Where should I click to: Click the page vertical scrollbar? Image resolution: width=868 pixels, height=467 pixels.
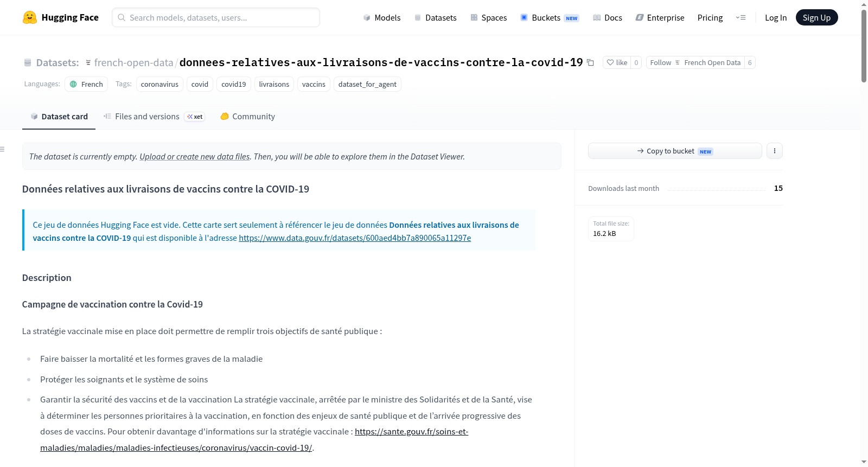coord(864,46)
